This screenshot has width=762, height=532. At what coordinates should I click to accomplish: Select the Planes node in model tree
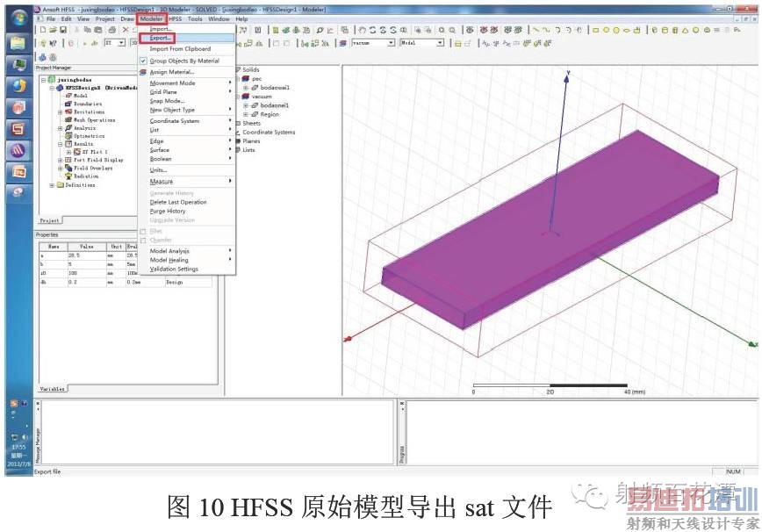(251, 140)
